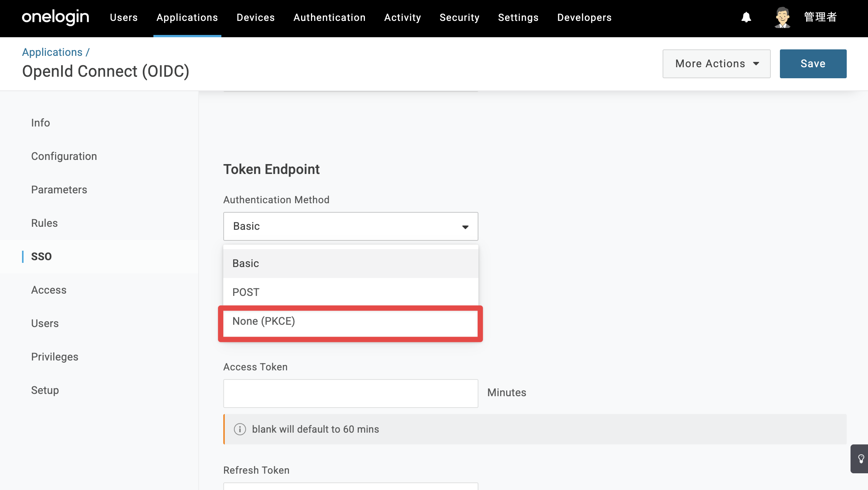Switch to the Parameters tab
The image size is (868, 490).
pos(59,190)
